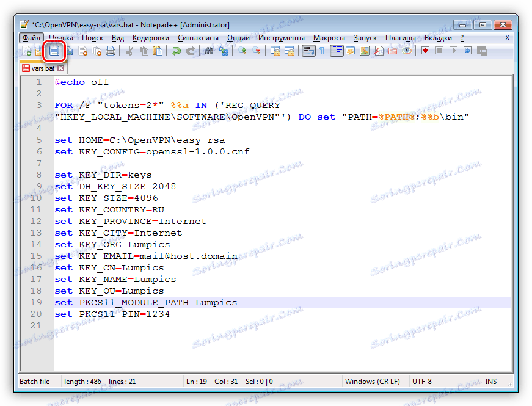Toggle the indent guide toolbar button
The height and width of the screenshot is (406, 532).
(337, 51)
